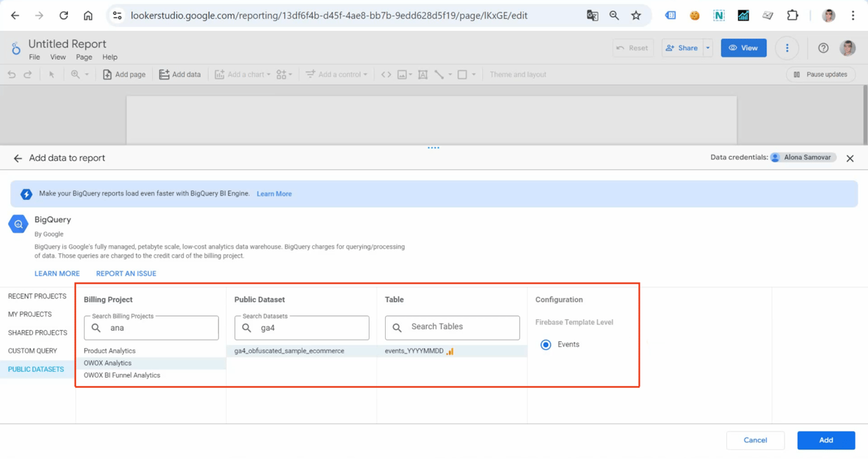Click the site info icon in the address bar
Screen dimensions: 868x459
tap(117, 15)
